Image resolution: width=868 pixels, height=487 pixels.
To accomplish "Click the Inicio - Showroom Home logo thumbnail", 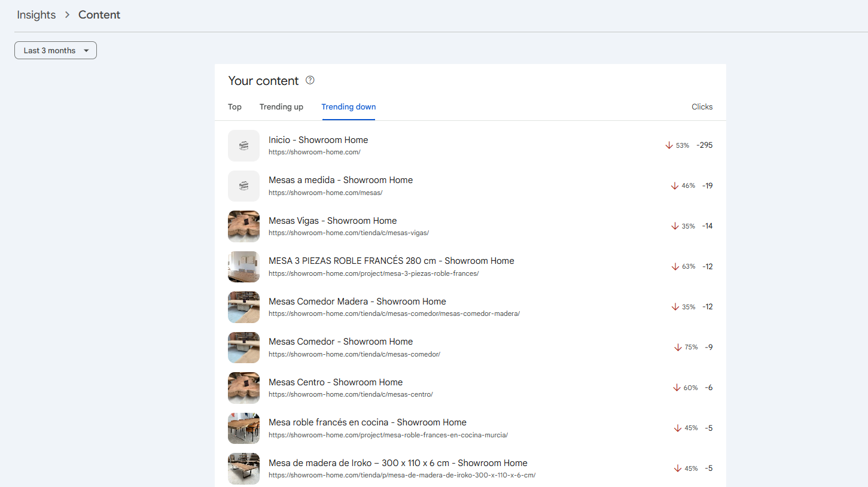I will [243, 145].
